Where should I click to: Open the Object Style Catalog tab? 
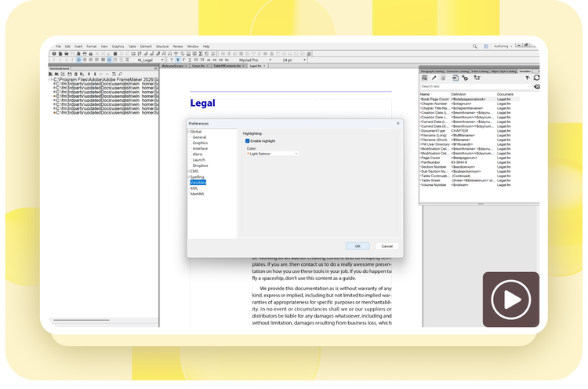(x=503, y=71)
